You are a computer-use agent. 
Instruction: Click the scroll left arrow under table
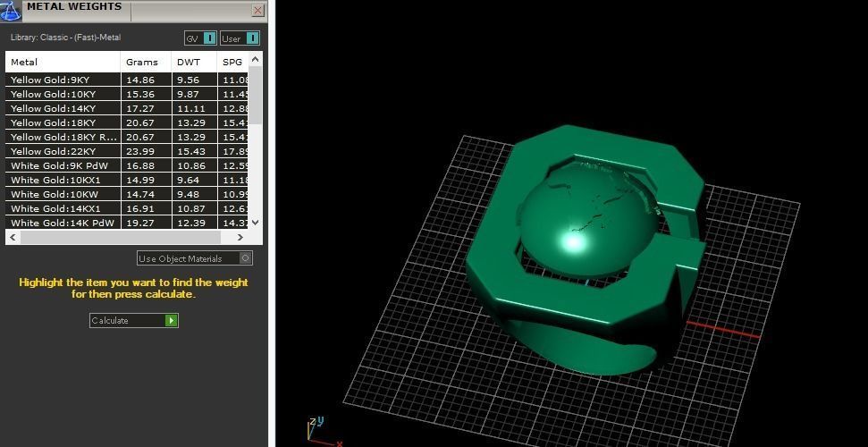point(13,237)
